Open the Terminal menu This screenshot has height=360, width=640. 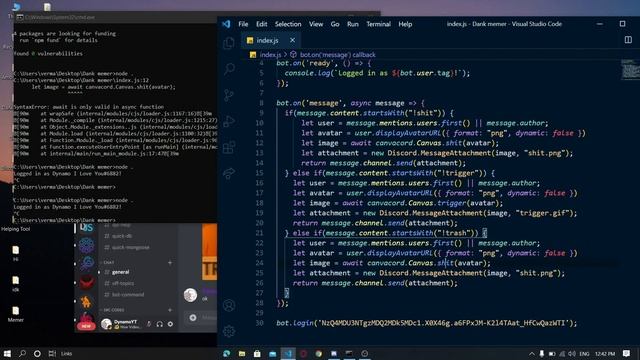[x=378, y=24]
